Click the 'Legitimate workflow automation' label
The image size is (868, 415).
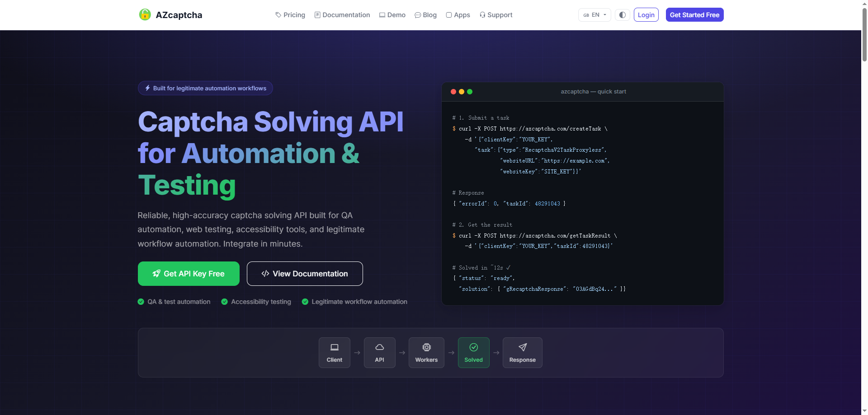pos(359,302)
